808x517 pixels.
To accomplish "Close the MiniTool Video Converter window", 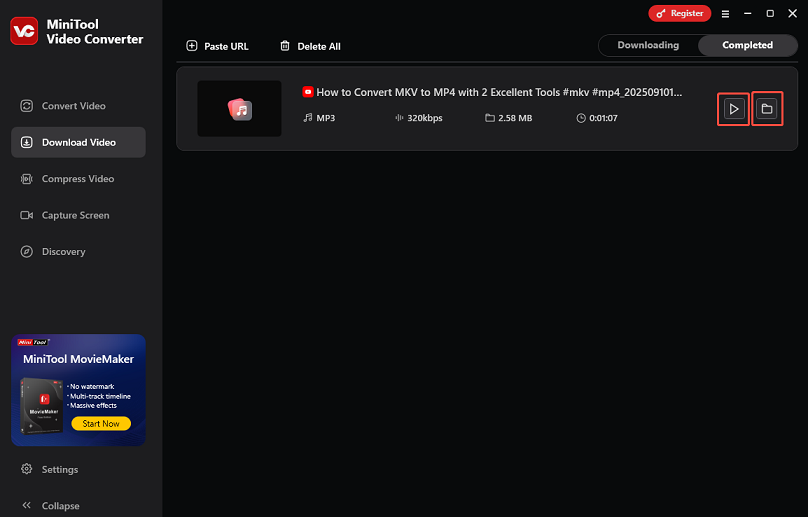I will (x=793, y=13).
